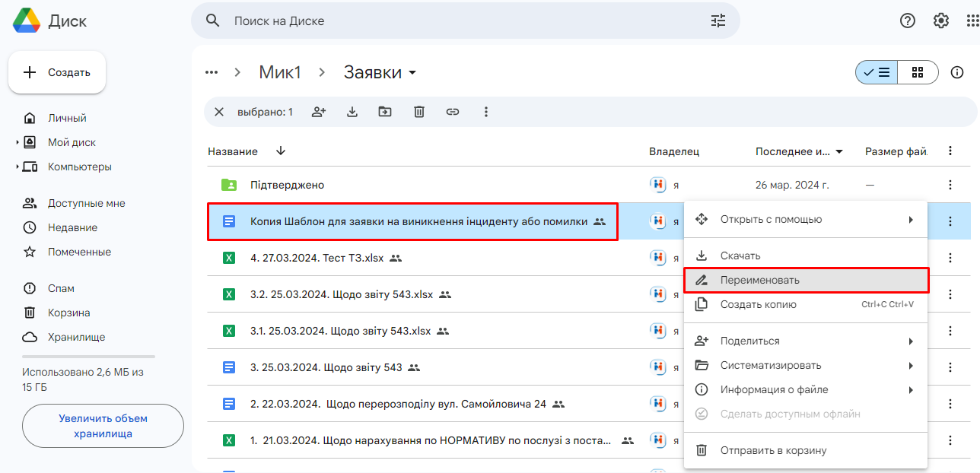Open the Help question mark icon
This screenshot has width=980, height=473.
[908, 21]
